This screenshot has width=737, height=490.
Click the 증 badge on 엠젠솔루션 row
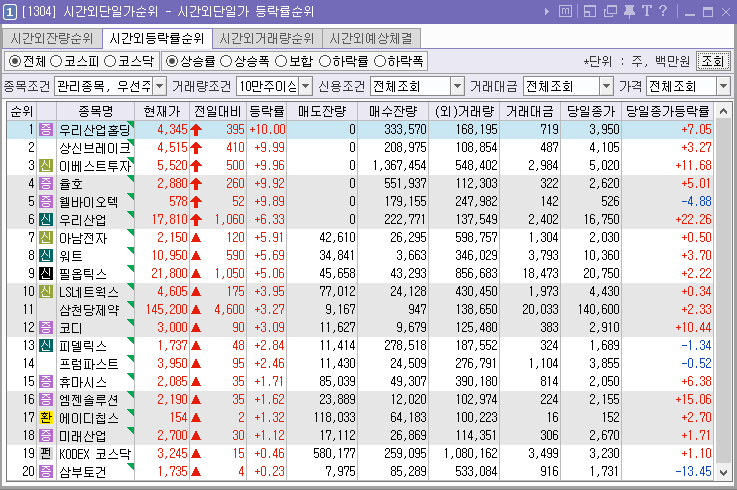[x=46, y=400]
